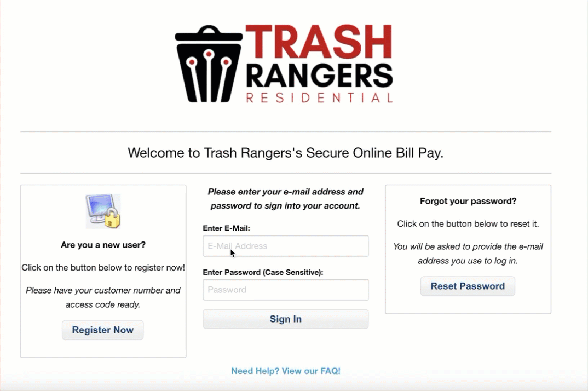This screenshot has width=588, height=391.
Task: Click the customer number and access code note
Action: pos(103,297)
